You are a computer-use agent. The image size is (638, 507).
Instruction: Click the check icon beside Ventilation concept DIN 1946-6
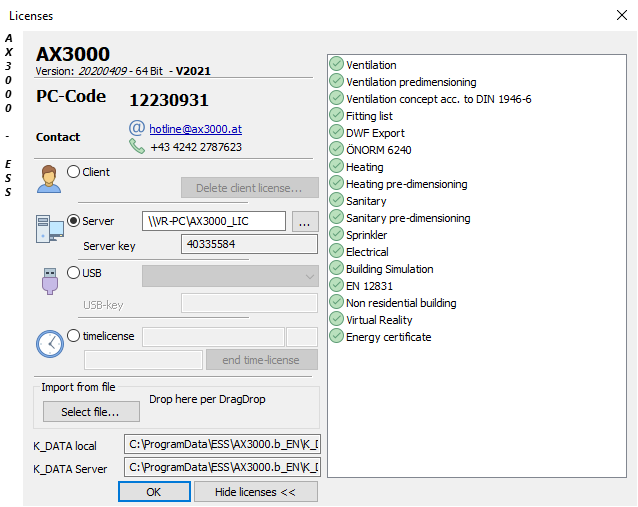[x=336, y=98]
